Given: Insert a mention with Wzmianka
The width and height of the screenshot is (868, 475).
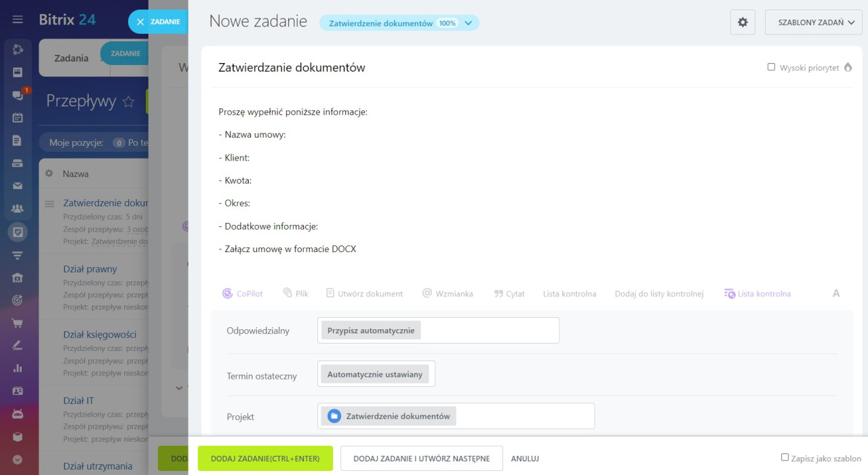Looking at the screenshot, I should tap(448, 293).
